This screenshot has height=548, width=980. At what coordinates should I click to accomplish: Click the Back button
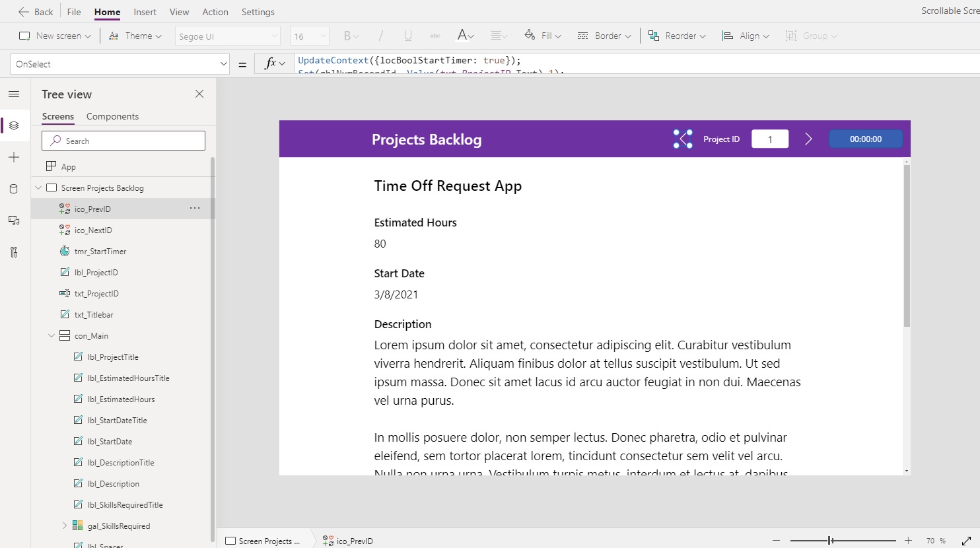(x=36, y=11)
